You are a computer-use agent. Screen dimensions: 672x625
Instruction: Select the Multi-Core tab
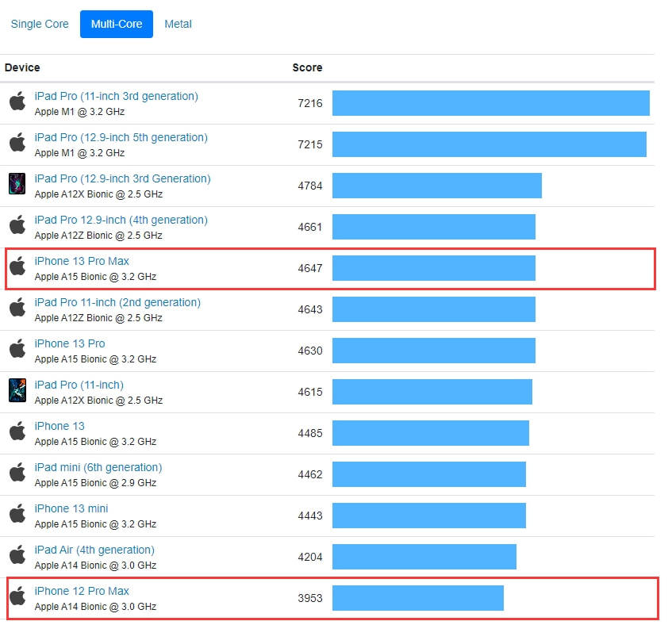pos(117,24)
